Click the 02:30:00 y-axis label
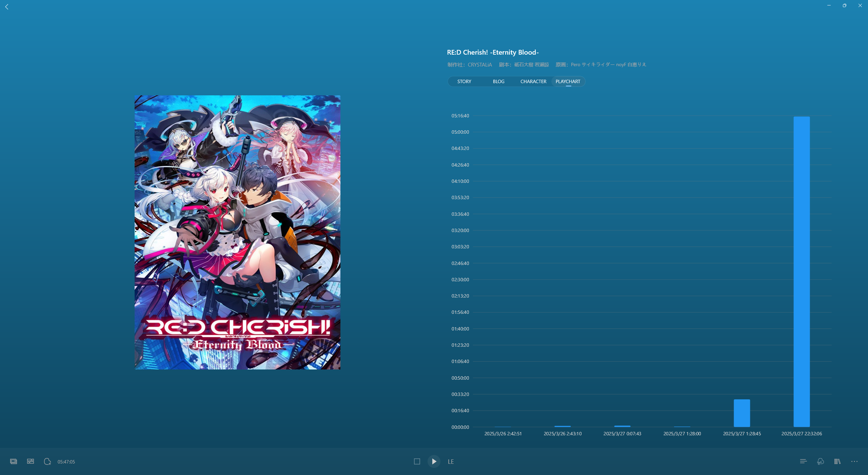Image resolution: width=868 pixels, height=475 pixels. pyautogui.click(x=460, y=280)
